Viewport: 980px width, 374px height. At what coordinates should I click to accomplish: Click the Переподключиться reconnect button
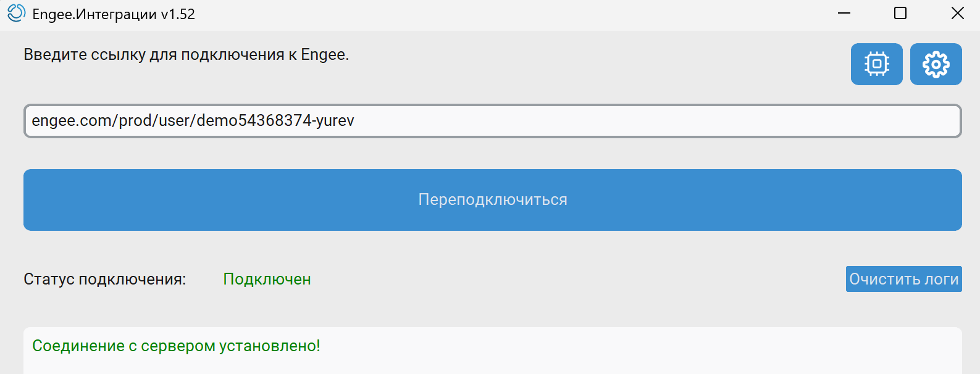point(493,200)
